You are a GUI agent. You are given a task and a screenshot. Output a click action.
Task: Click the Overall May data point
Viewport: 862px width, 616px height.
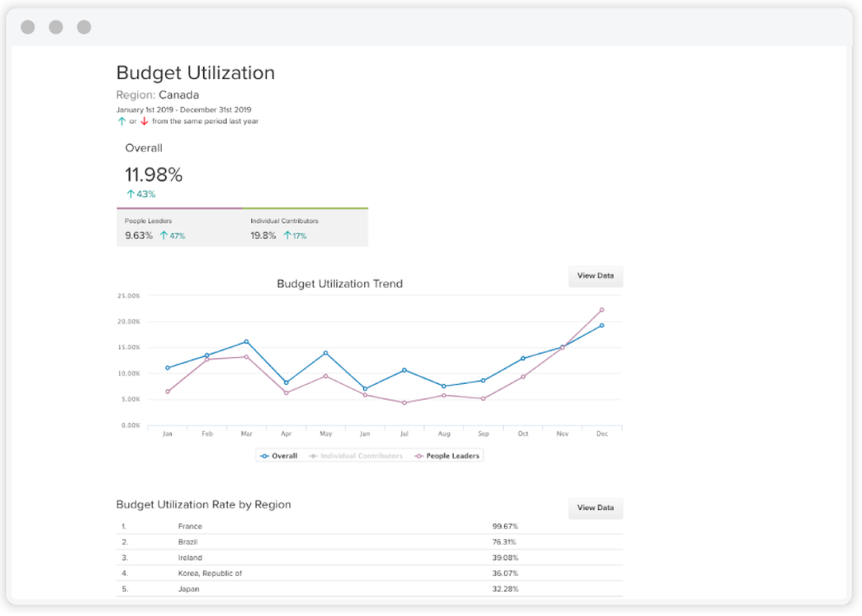point(326,353)
